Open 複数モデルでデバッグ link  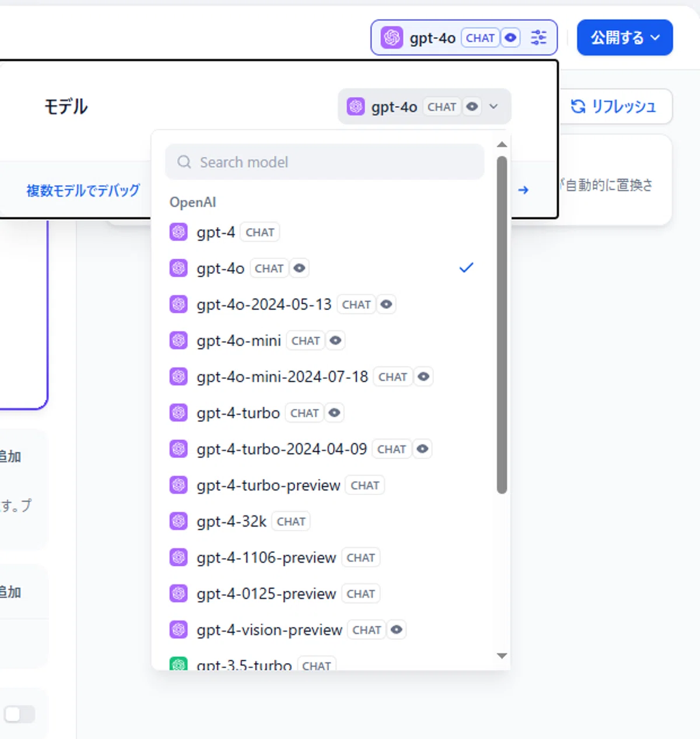[83, 190]
